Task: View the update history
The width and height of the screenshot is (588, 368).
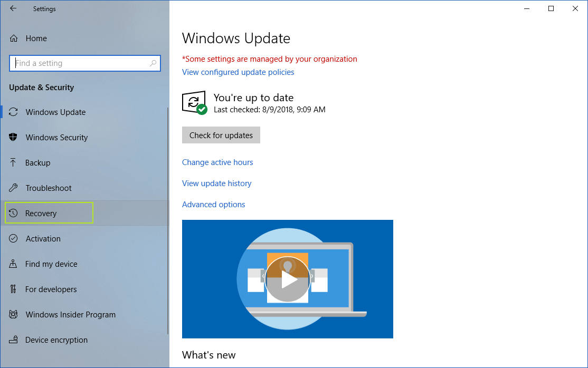Action: click(216, 183)
